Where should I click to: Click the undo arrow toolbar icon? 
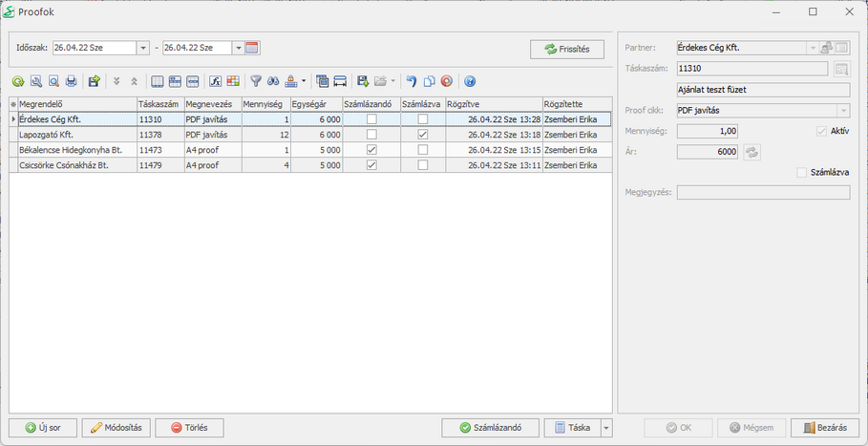click(x=412, y=82)
